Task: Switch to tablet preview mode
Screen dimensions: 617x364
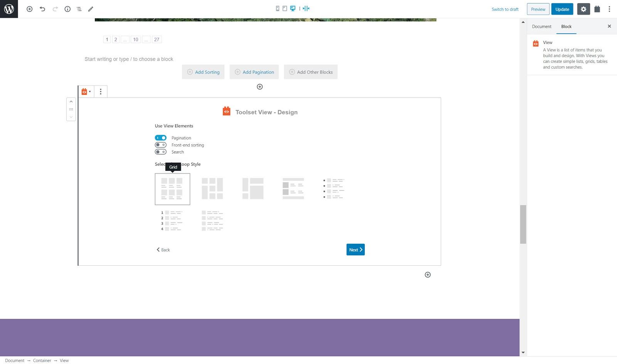Action: (285, 8)
